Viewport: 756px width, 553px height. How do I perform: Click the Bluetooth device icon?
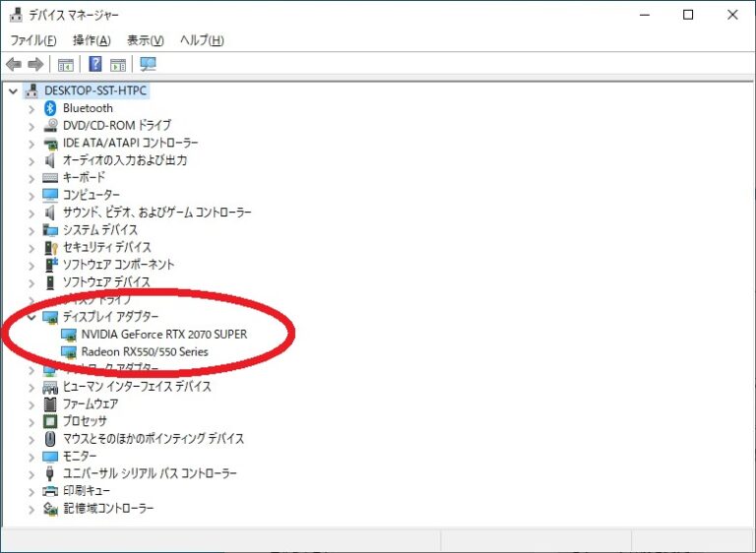point(51,108)
